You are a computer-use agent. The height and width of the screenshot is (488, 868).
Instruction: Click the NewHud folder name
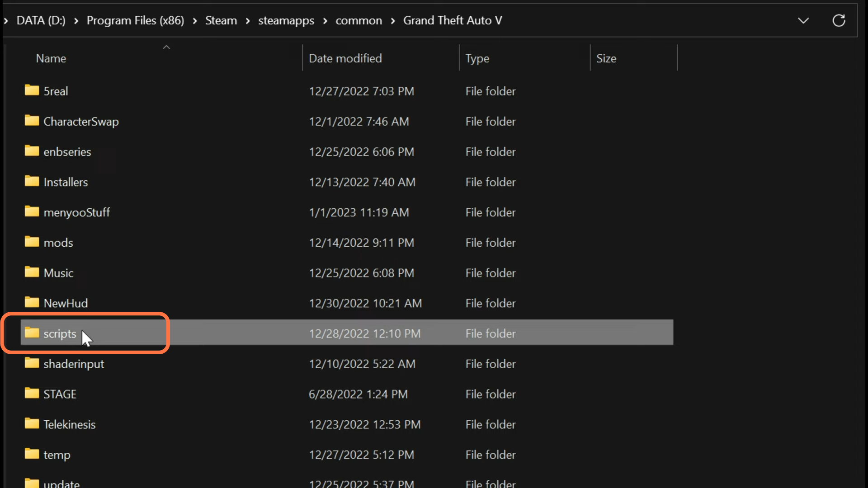(x=66, y=303)
